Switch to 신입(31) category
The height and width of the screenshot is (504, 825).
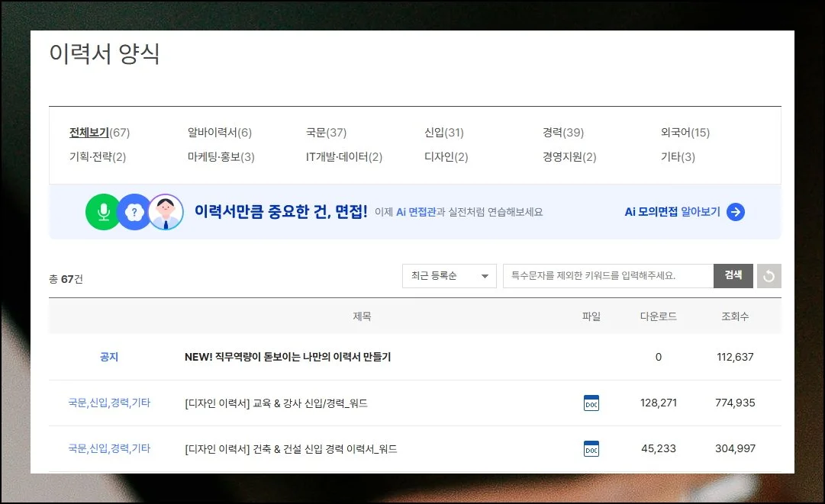click(443, 133)
